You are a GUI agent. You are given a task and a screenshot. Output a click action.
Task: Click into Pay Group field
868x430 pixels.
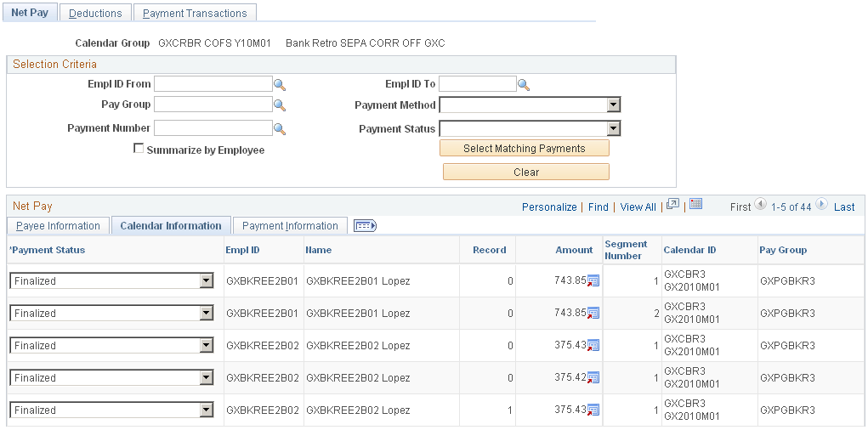coord(213,105)
